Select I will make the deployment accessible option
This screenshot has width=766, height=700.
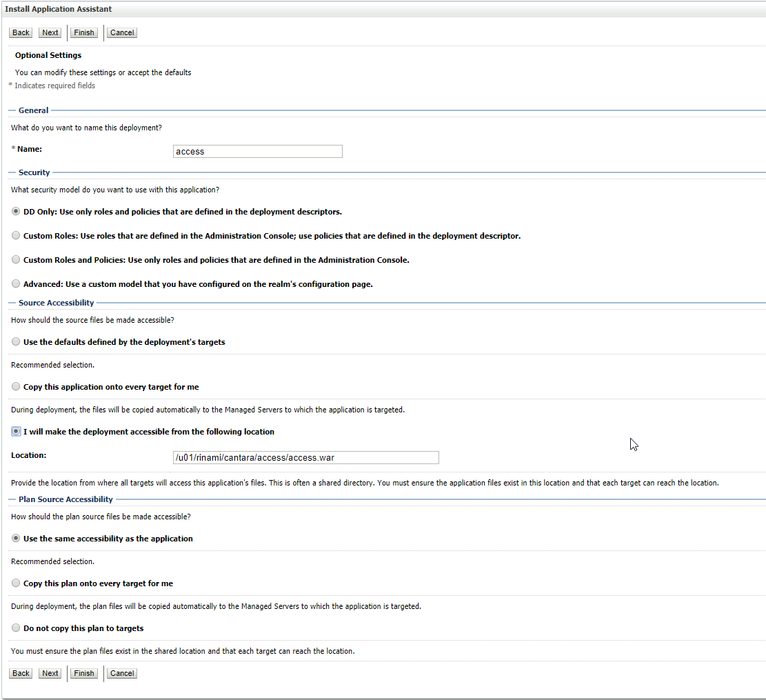tap(16, 432)
